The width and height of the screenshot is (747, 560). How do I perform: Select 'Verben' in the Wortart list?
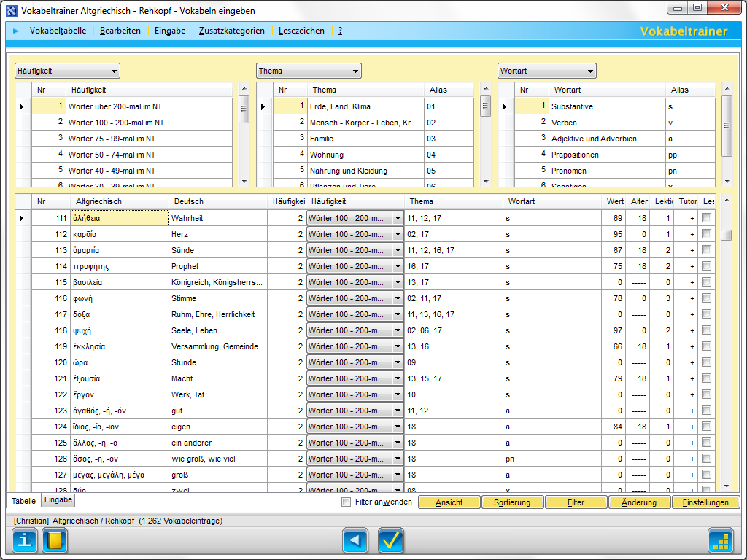(x=607, y=122)
